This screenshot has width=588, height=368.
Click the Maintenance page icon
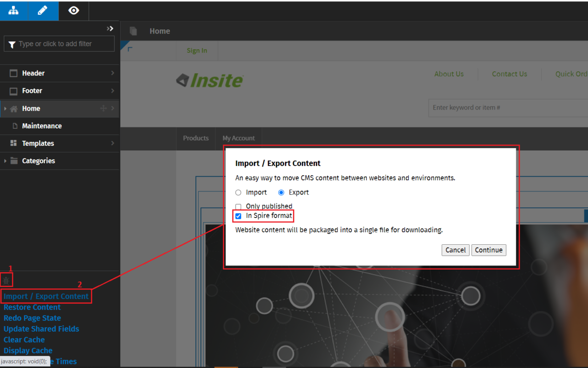(15, 126)
